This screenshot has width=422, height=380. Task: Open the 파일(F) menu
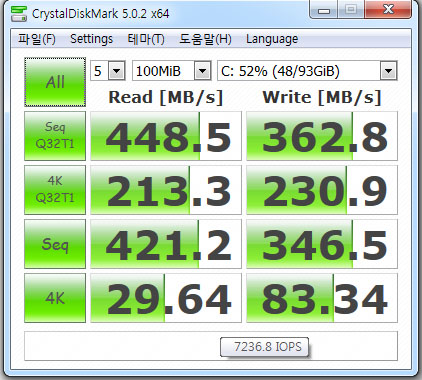coord(37,39)
